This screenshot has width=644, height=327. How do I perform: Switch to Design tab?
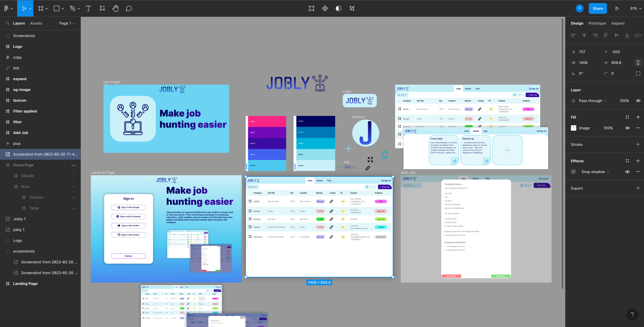coord(577,23)
